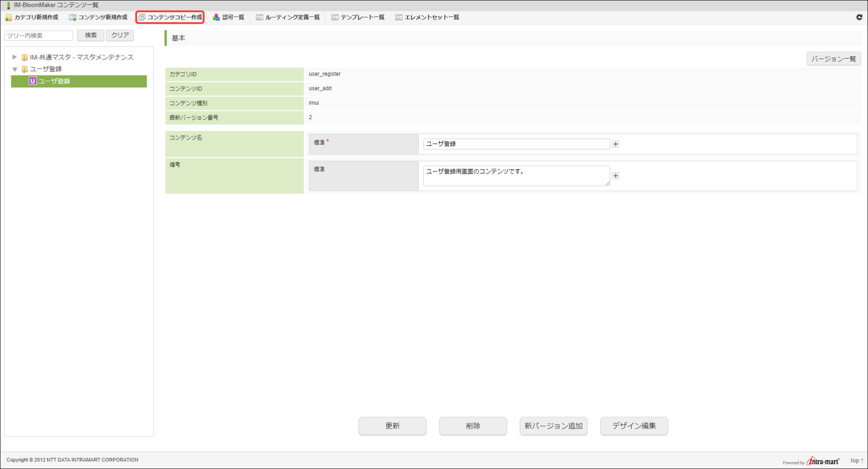Viewport: 868px width, 469px height.
Task: Click the 削除 button
Action: [473, 426]
